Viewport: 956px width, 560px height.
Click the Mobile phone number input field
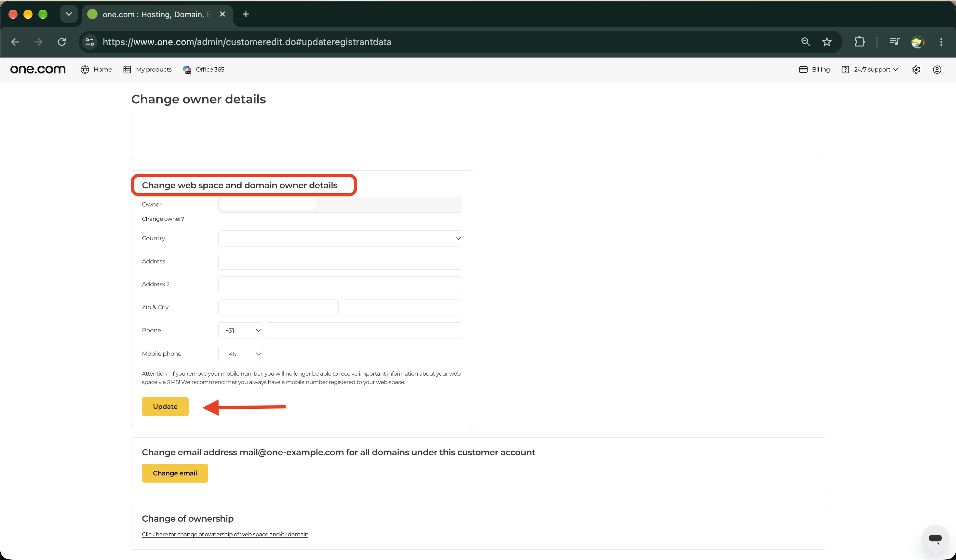(x=364, y=354)
